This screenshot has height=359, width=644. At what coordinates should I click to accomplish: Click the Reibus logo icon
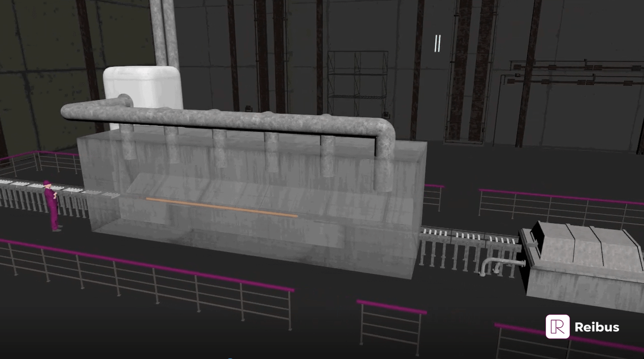point(557,327)
